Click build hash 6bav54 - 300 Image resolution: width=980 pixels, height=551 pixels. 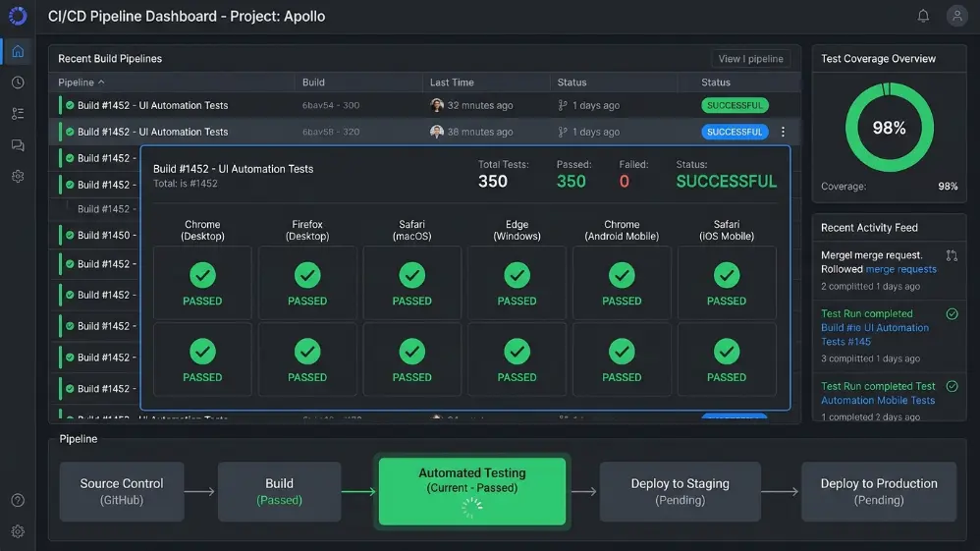pyautogui.click(x=331, y=105)
